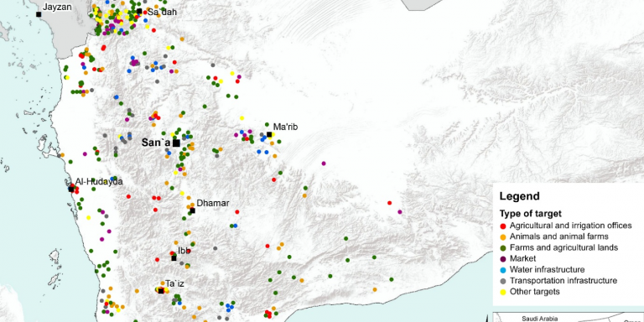Click the Legend heading
644x322 pixels.
(x=520, y=196)
